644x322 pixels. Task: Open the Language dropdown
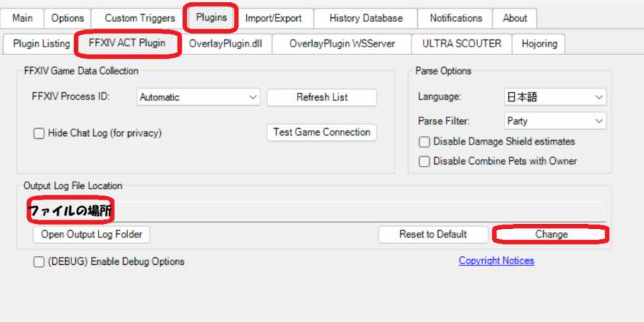[555, 97]
